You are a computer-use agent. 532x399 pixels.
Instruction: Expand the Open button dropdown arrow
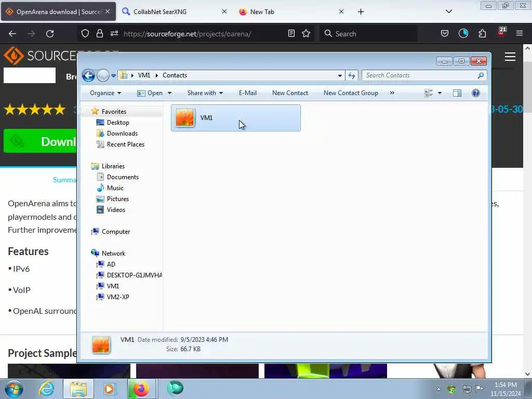pos(169,93)
